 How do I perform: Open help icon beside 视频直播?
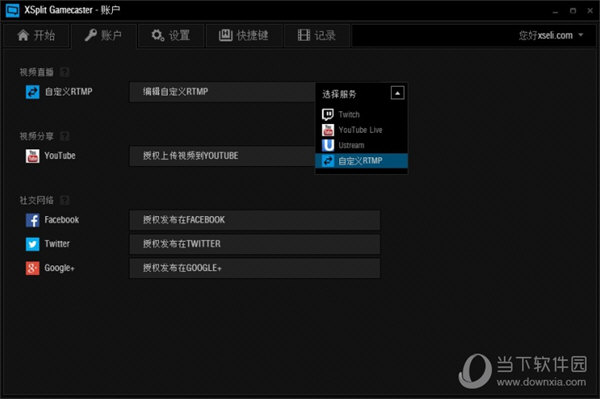[65, 72]
